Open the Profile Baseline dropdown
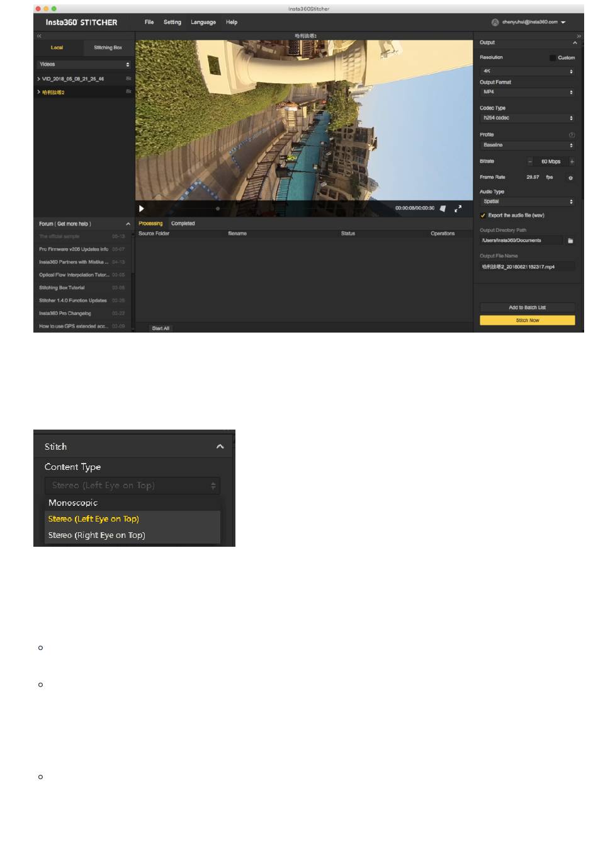This screenshot has height=868, width=598. point(527,145)
